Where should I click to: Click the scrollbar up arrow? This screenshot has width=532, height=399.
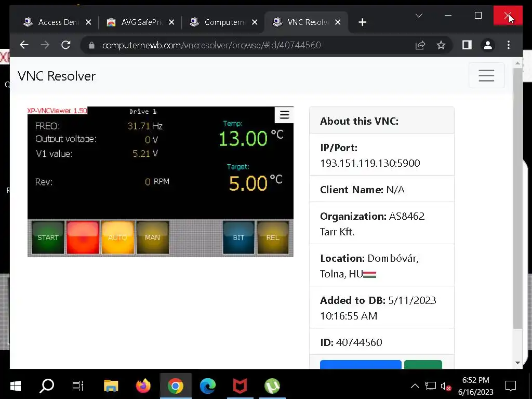click(x=517, y=63)
